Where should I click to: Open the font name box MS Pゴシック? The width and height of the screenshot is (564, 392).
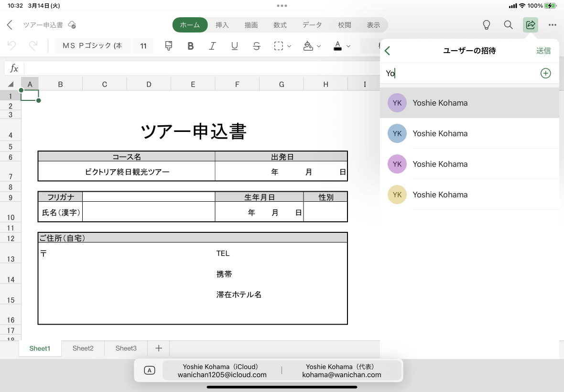93,46
